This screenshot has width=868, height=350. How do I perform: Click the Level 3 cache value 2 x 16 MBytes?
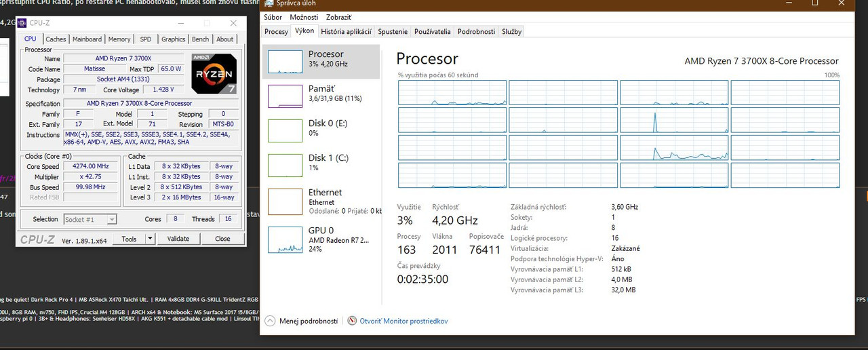[x=181, y=197]
